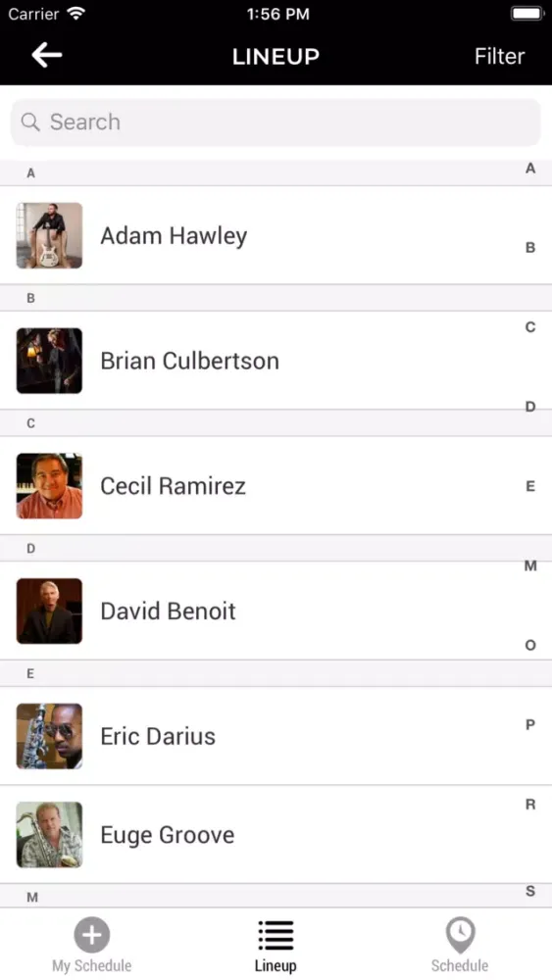Viewport: 552px width, 980px height.
Task: Jump to letter S in index
Action: coord(530,891)
